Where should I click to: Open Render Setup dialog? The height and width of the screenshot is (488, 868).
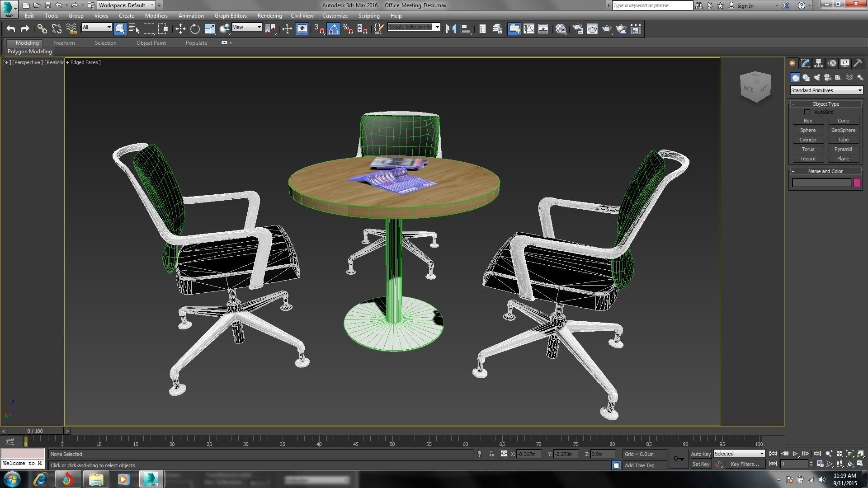tap(578, 29)
